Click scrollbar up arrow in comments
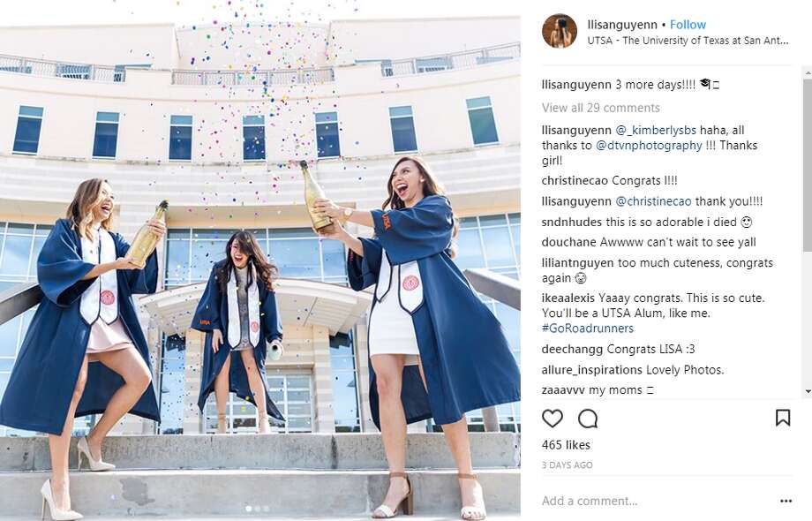Screen dimensions: 812x521 [x=808, y=74]
